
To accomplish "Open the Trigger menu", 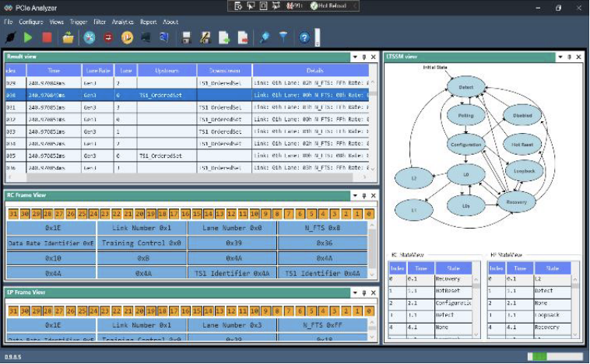I will [78, 22].
